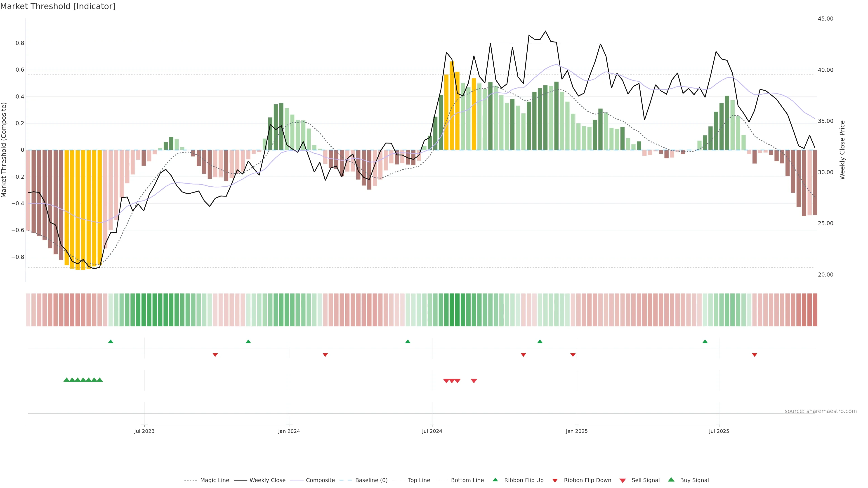Click the Market Threshold [Indicator] title

58,6
